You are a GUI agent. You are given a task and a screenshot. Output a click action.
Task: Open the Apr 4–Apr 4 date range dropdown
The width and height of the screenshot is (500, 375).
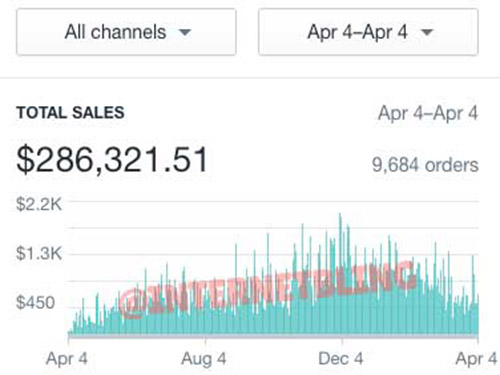[x=368, y=32]
